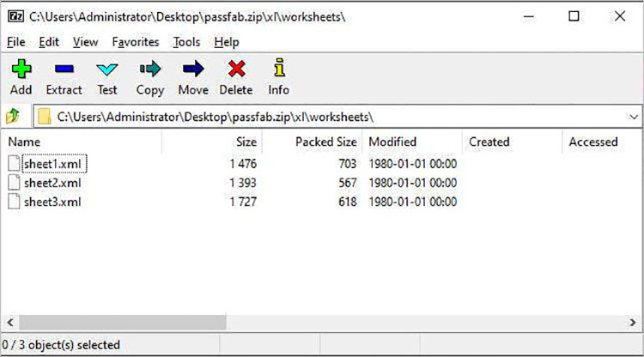644x357 pixels.
Task: Select the sheet3.xml file name
Action: [x=52, y=202]
